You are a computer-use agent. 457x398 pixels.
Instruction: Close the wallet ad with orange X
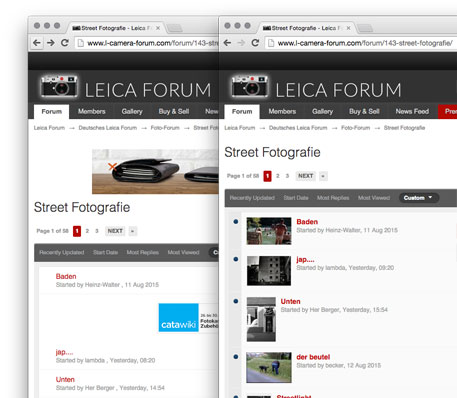[113, 166]
